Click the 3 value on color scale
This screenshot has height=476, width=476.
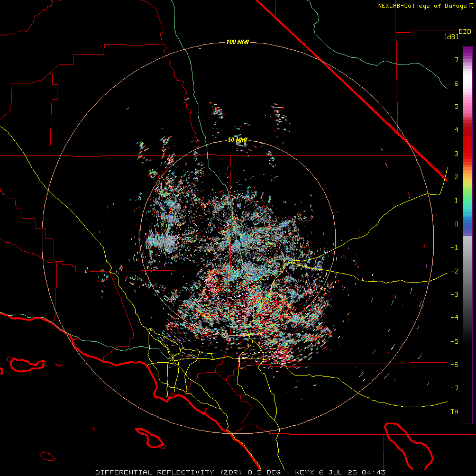456,153
